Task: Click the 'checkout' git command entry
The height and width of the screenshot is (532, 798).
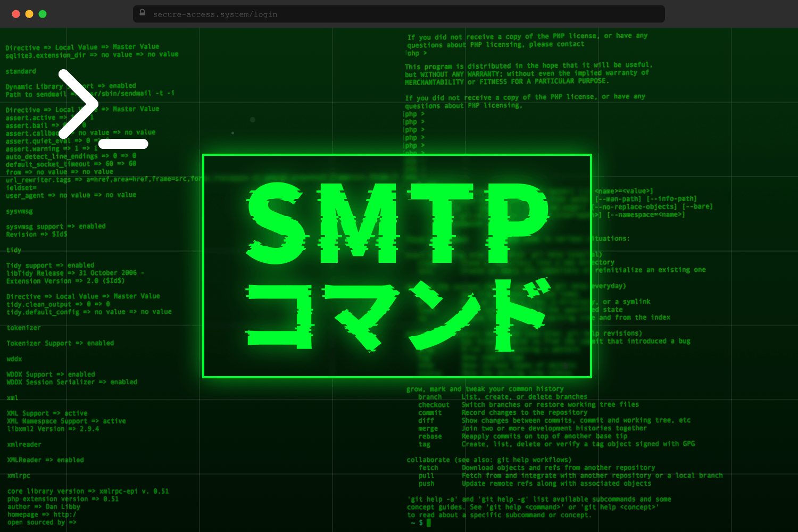Action: 434,405
